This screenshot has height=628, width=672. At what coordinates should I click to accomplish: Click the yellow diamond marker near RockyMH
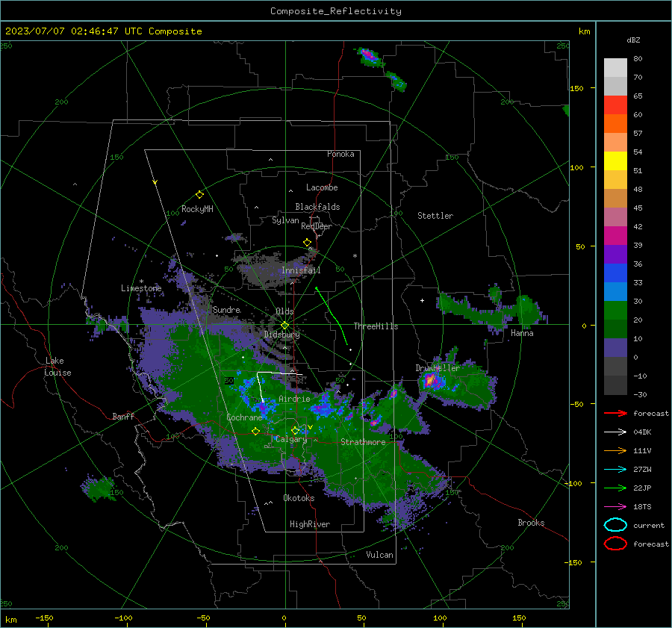click(x=199, y=195)
